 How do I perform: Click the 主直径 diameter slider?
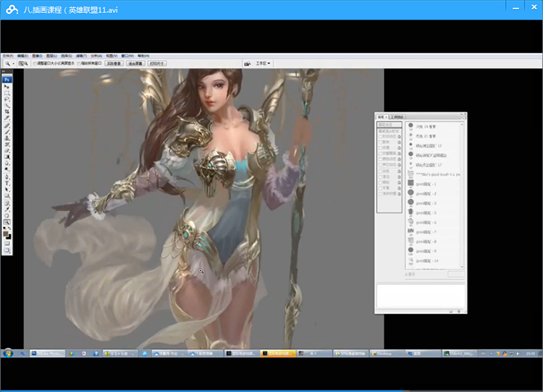coord(434,279)
